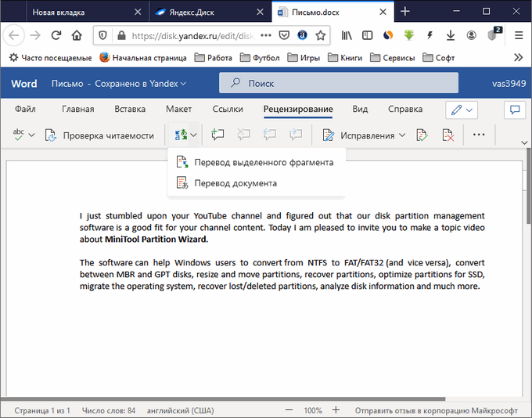Reload the page
The height and width of the screenshot is (418, 532).
(x=56, y=35)
